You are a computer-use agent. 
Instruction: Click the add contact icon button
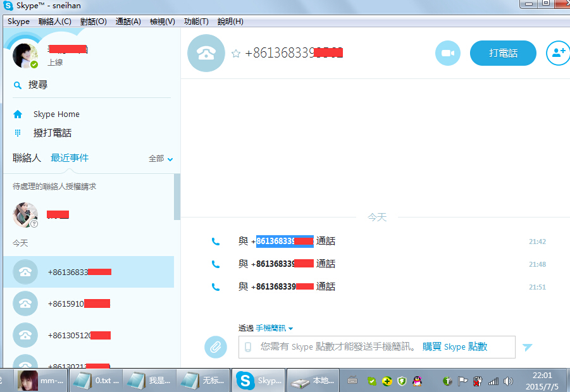pyautogui.click(x=558, y=53)
